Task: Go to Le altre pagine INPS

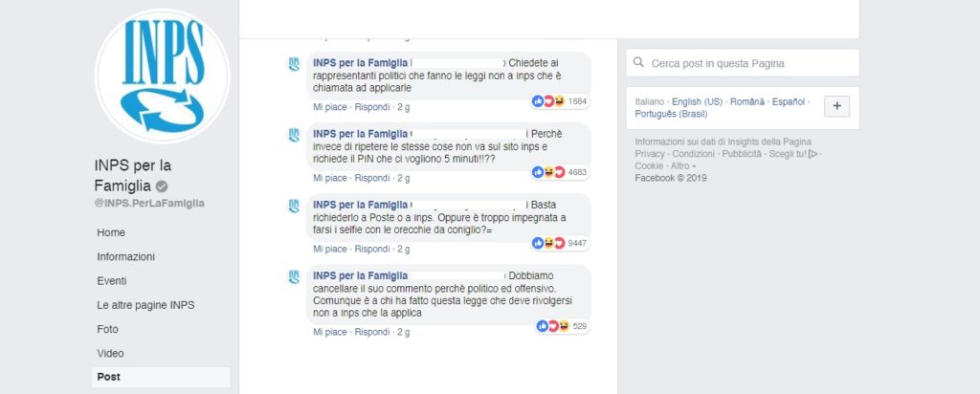Action: (x=145, y=305)
